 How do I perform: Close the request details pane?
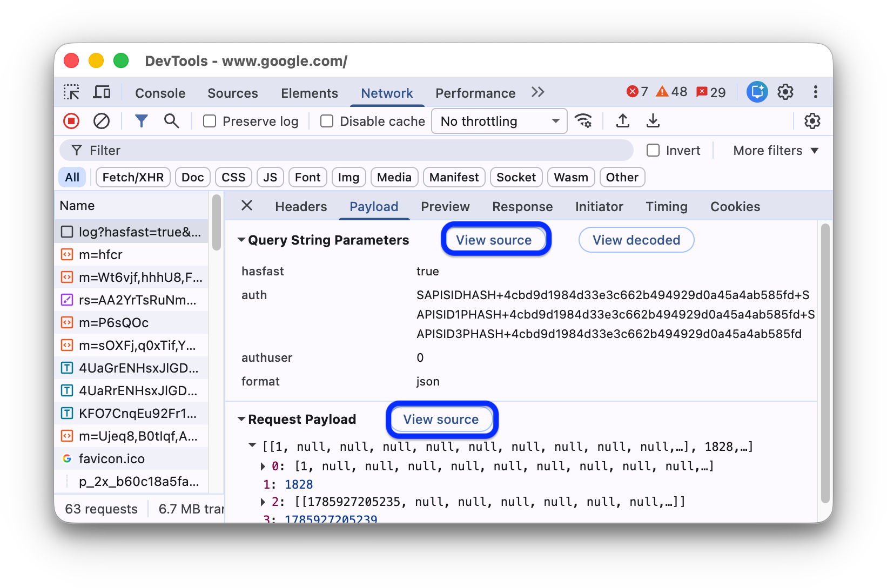pyautogui.click(x=247, y=205)
